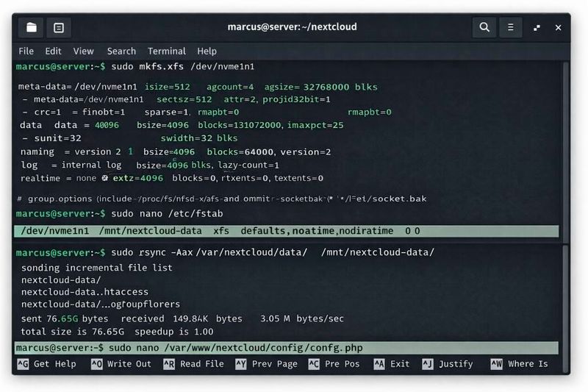Screen dimensions: 588x392
Task: Click 'defaults,noatime,nodiratime' mount options
Action: [x=317, y=231]
